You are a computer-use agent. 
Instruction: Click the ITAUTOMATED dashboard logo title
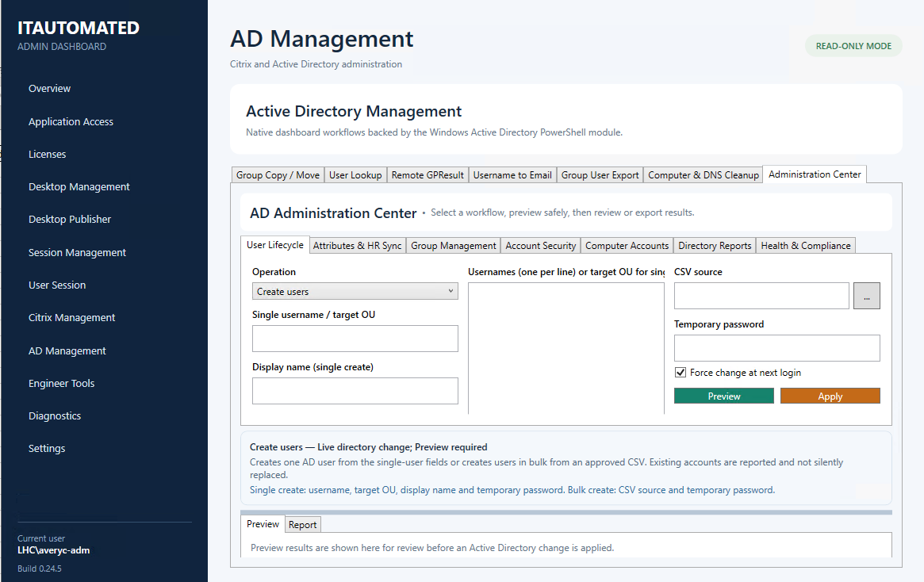(x=79, y=28)
